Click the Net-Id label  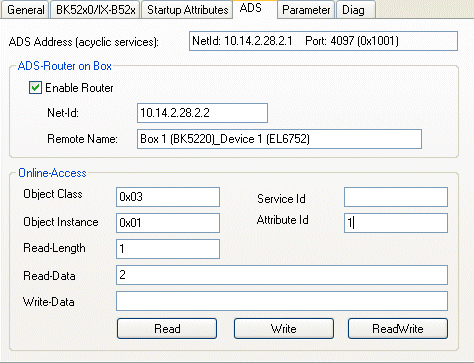[63, 113]
